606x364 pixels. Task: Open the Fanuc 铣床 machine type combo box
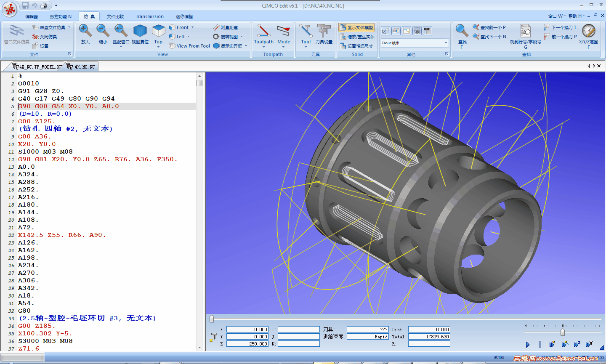[415, 43]
